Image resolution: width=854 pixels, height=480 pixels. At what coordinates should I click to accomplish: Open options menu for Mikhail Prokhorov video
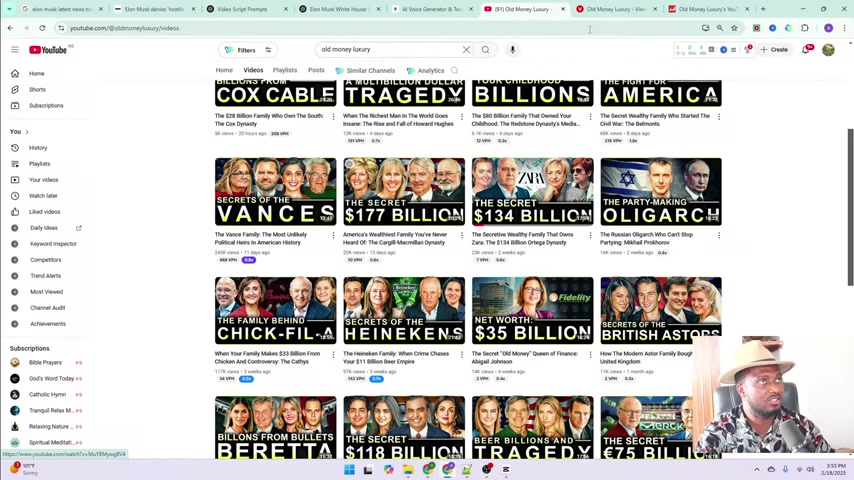point(719,235)
